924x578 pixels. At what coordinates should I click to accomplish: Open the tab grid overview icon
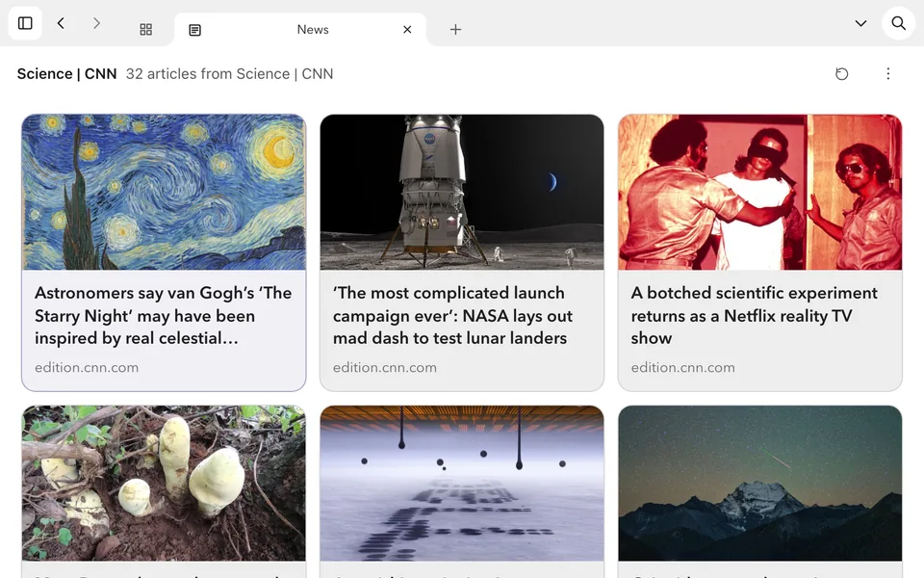click(x=146, y=30)
